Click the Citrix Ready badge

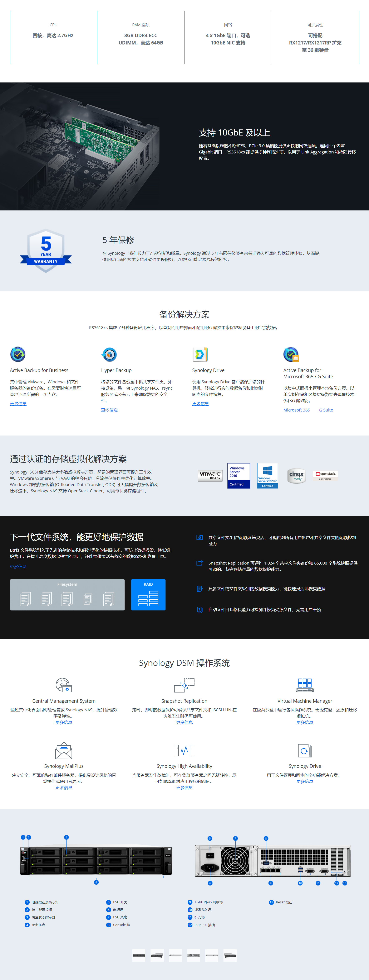[296, 475]
